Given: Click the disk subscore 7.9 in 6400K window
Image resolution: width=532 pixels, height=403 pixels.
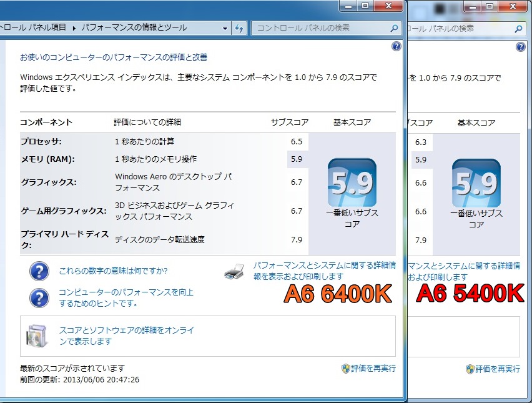Looking at the screenshot, I should (297, 240).
